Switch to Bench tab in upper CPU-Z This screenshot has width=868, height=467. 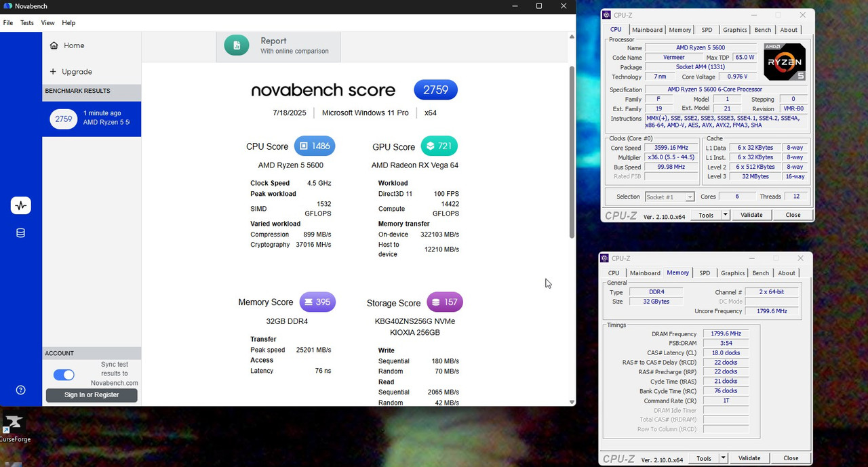(763, 30)
